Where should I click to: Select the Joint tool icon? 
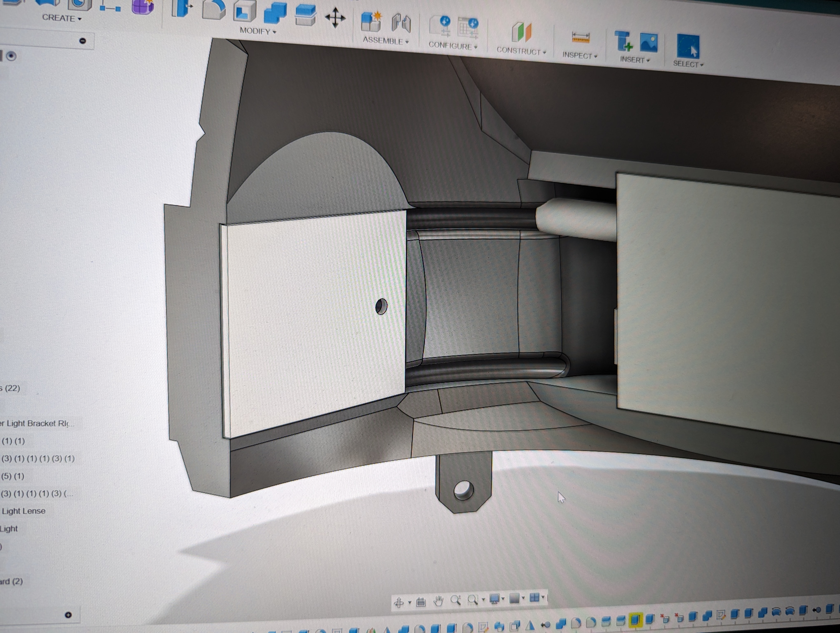coord(401,23)
